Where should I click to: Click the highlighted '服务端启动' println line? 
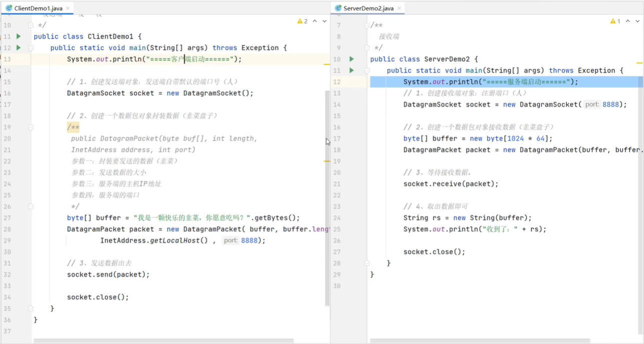490,82
